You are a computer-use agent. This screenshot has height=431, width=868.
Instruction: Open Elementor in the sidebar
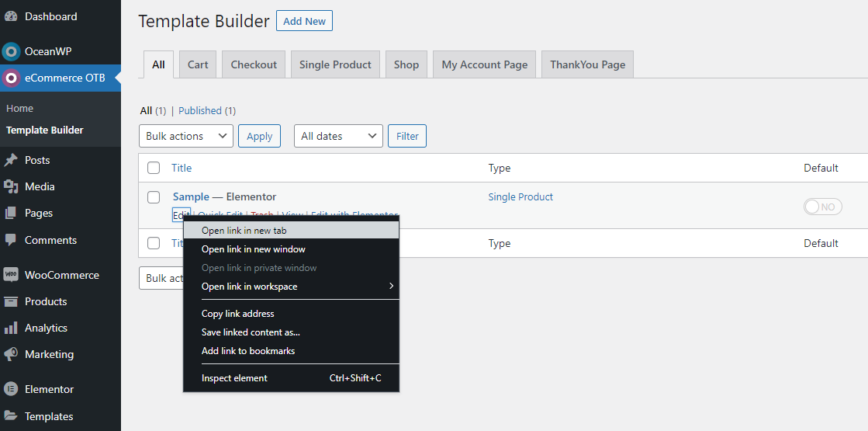[50, 389]
